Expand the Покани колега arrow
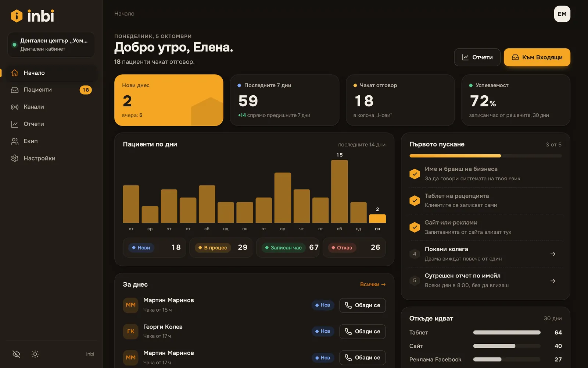 pos(553,254)
